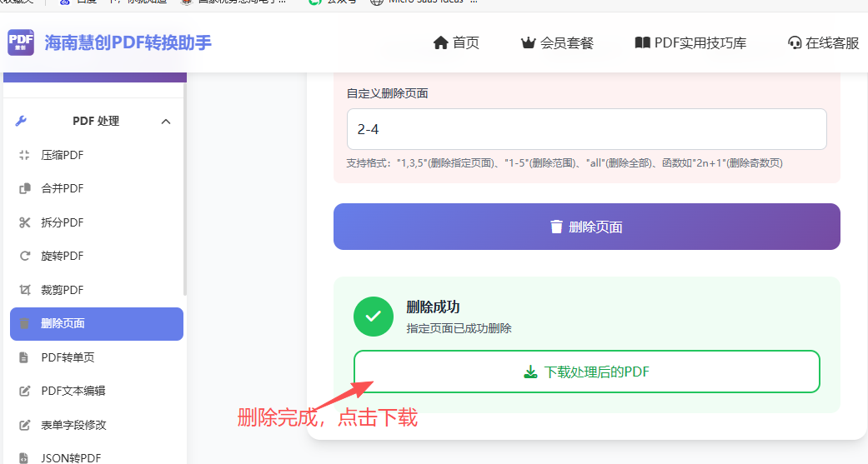This screenshot has width=868, height=464.
Task: Open 会员套餐 in the top navigation
Action: (567, 42)
